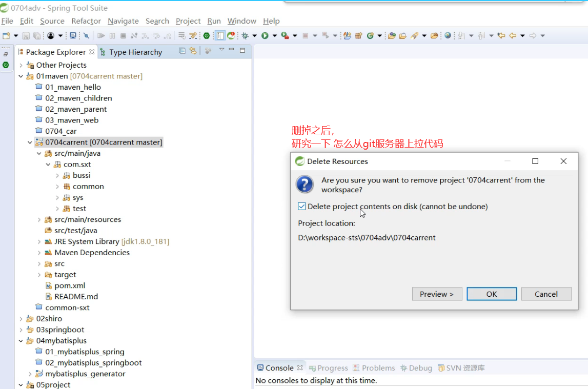Viewport: 588px width, 389px height.
Task: Click the Open Type icon
Action: coord(392,35)
